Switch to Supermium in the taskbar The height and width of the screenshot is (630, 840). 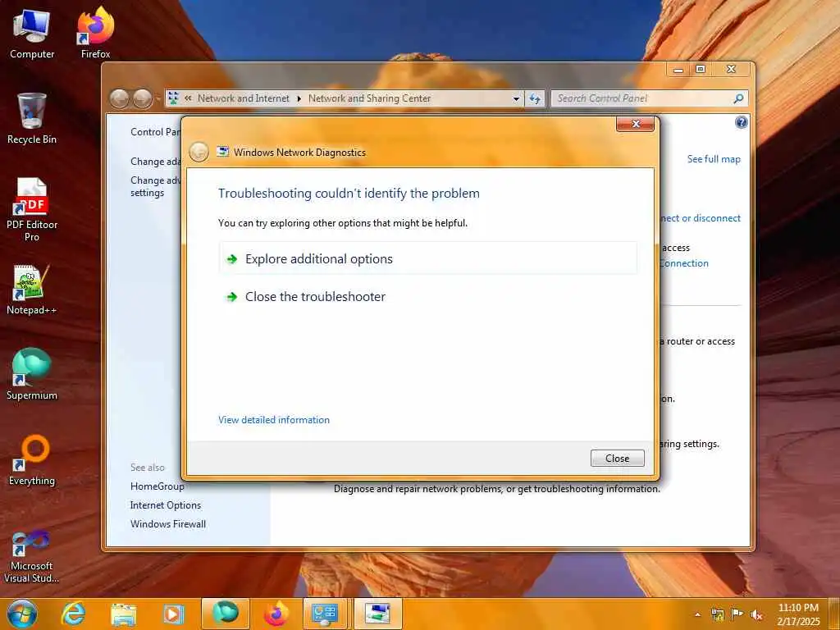[x=225, y=614]
